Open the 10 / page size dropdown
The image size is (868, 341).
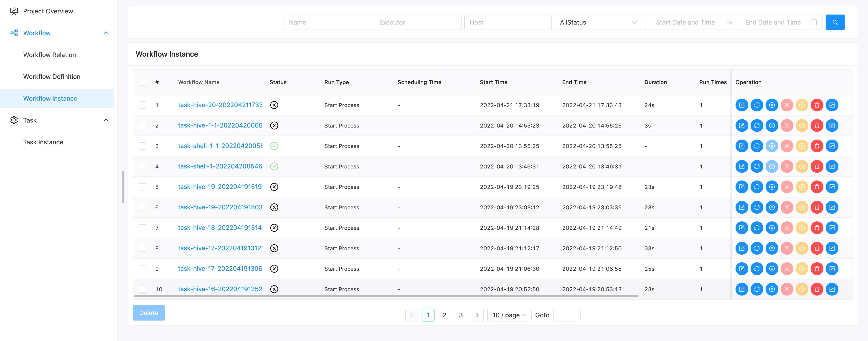tap(509, 315)
